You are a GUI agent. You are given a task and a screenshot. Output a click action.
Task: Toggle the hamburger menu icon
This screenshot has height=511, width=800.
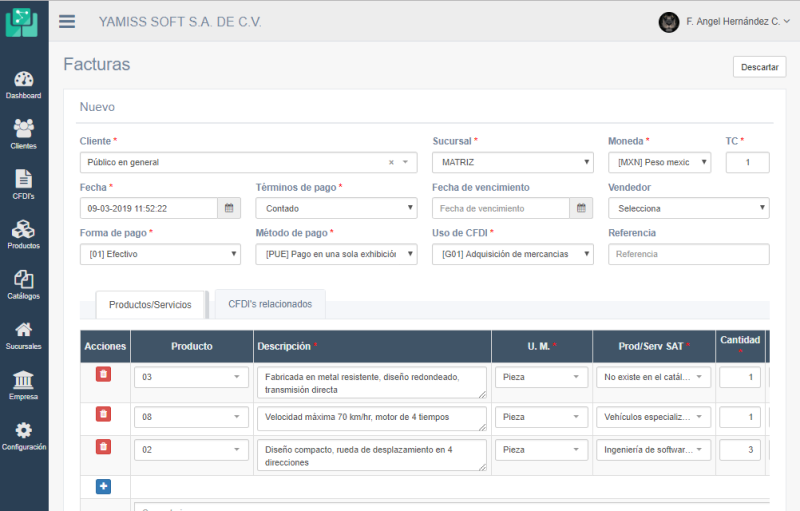pos(67,21)
